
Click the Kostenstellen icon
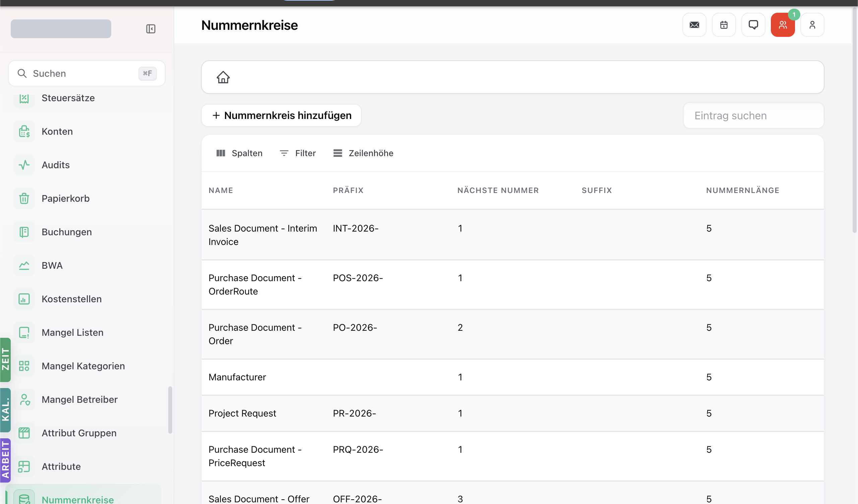[x=24, y=299]
